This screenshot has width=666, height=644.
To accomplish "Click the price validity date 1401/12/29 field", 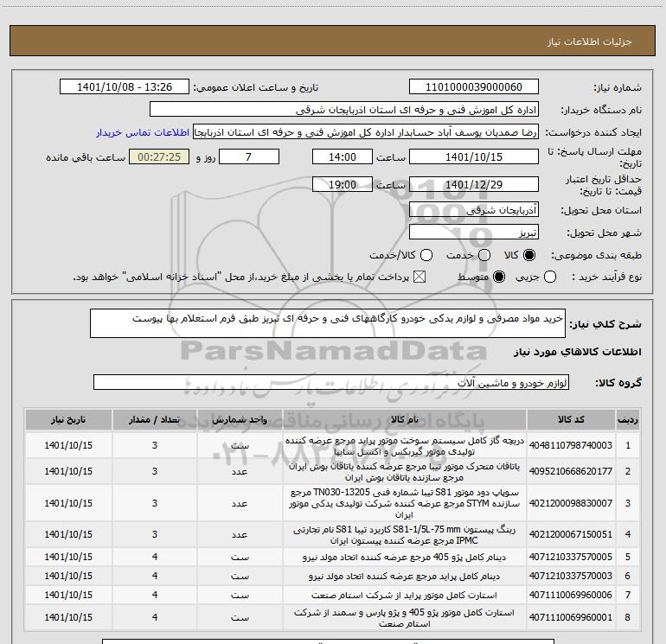I will click(474, 184).
